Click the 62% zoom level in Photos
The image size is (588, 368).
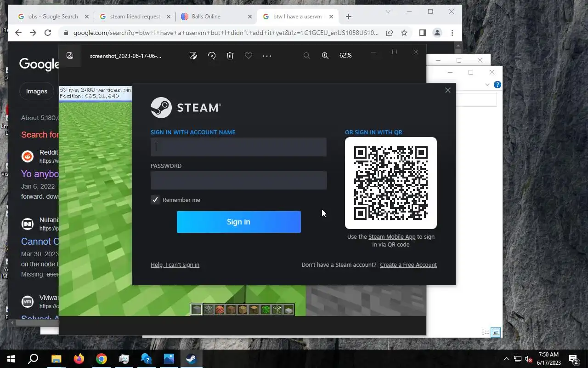[345, 55]
